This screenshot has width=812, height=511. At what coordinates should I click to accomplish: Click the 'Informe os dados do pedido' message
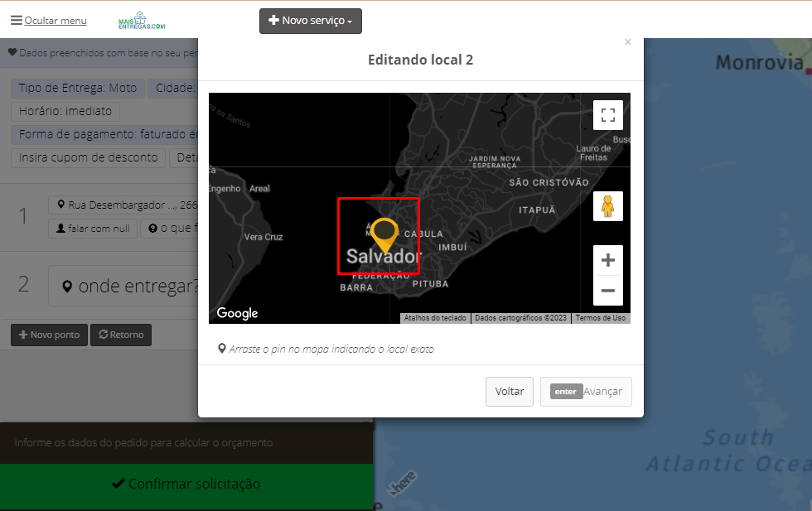(143, 442)
